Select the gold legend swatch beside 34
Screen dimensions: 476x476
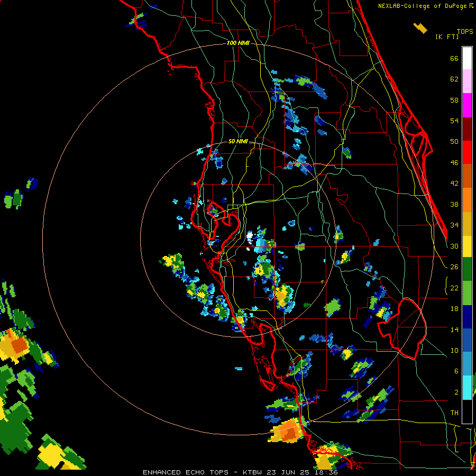coord(467,224)
